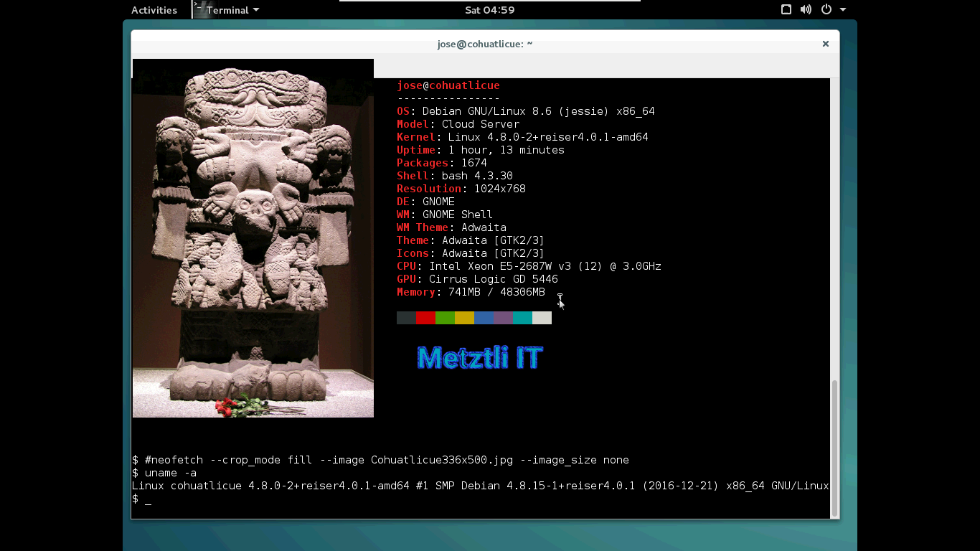The height and width of the screenshot is (551, 980).
Task: Click the shell prompt cursor line
Action: click(141, 499)
